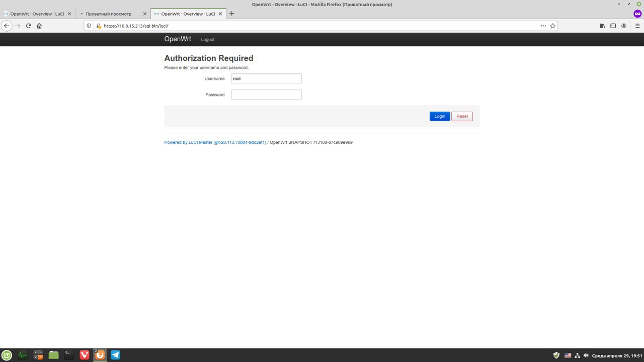Close the active OpenWrt tab

point(220,14)
